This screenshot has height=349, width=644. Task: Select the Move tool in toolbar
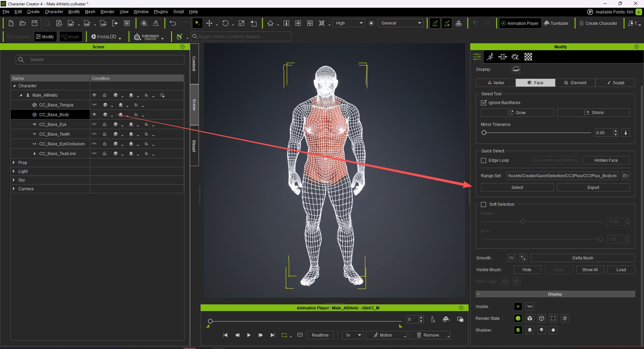click(x=209, y=23)
